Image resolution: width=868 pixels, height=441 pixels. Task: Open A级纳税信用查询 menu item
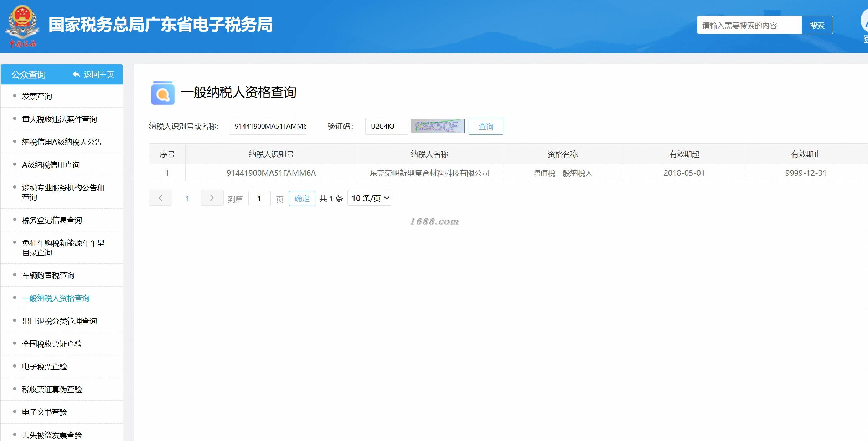point(51,165)
